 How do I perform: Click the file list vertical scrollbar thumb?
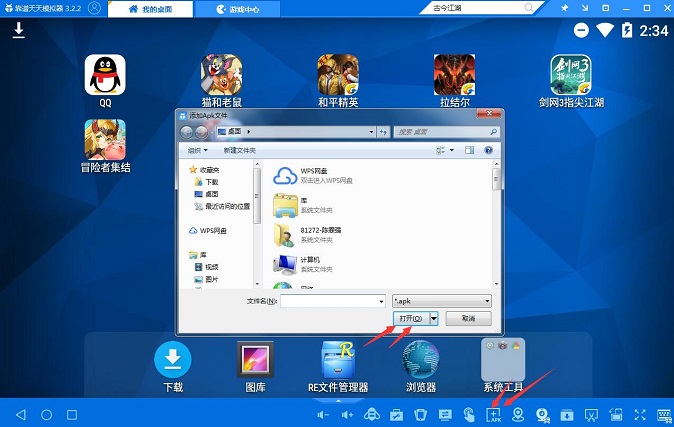496,179
